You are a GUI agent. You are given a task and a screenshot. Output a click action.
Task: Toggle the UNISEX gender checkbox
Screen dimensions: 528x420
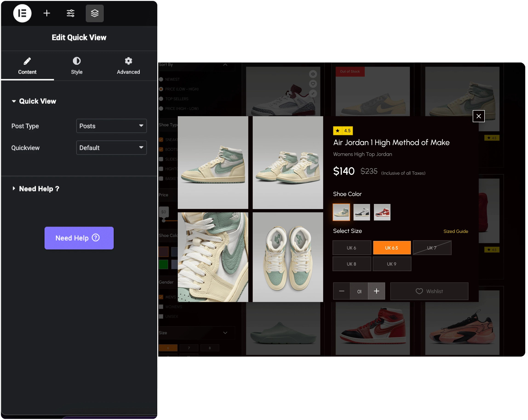pos(161,317)
